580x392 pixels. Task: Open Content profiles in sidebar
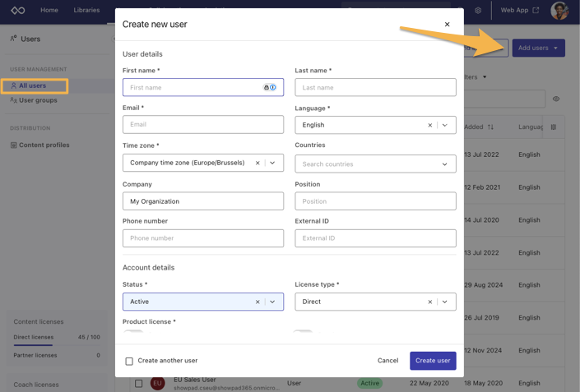pyautogui.click(x=39, y=145)
